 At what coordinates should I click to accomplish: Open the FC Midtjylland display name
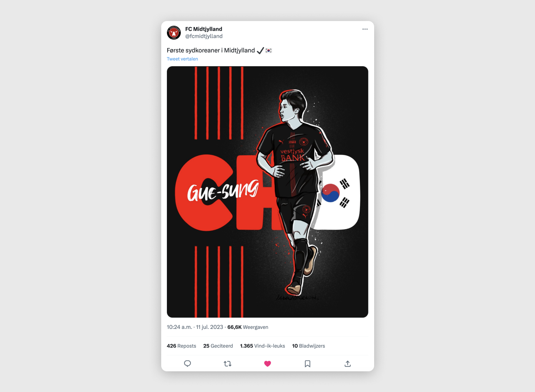[x=204, y=29]
